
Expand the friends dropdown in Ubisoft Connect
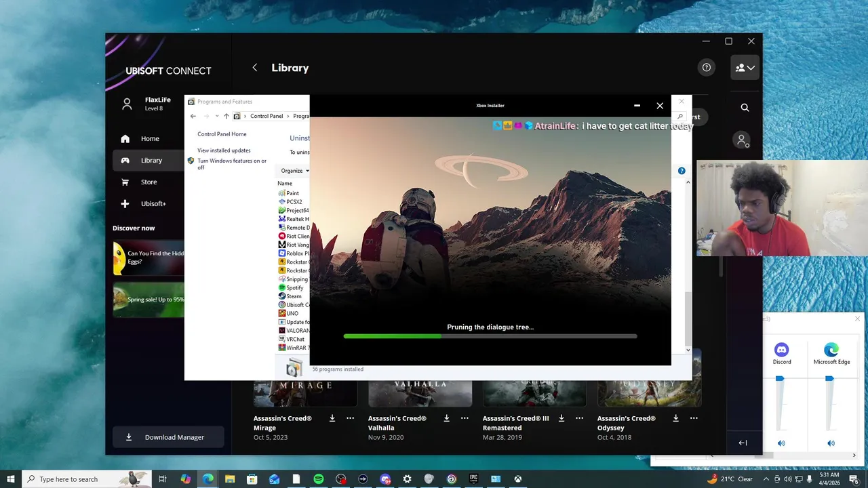pos(745,68)
